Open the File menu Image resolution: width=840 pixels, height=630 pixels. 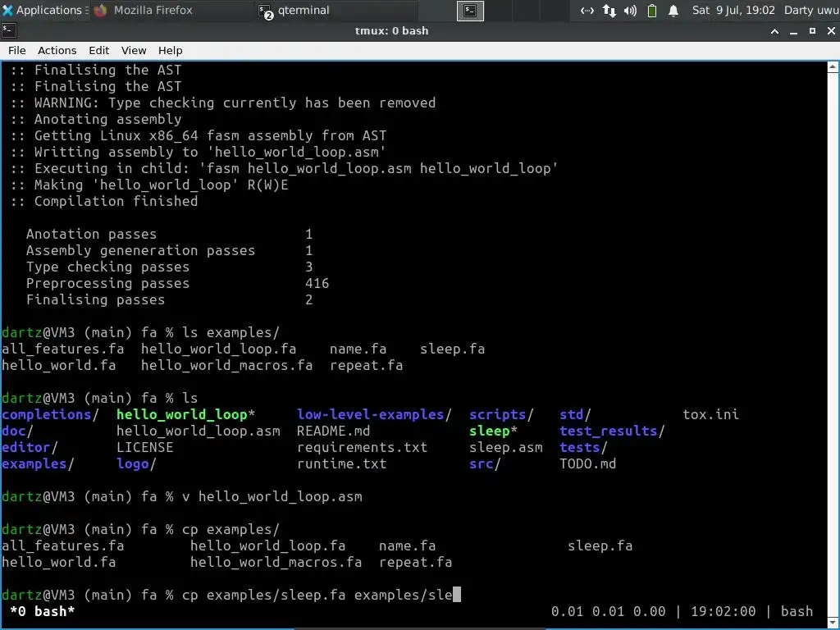tap(17, 50)
